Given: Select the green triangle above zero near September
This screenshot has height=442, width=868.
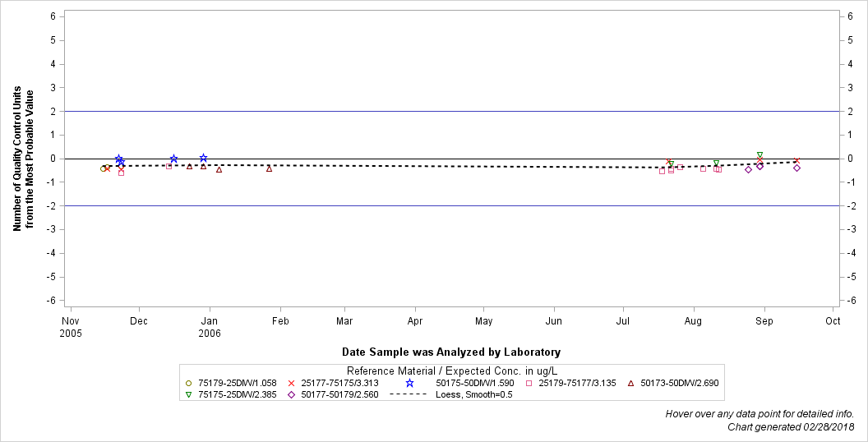Looking at the screenshot, I should (759, 155).
